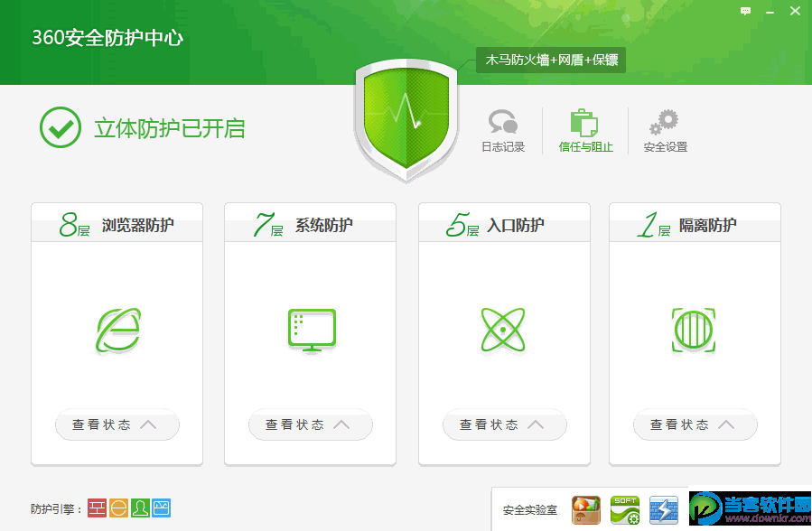
Task: Open 安全设置 security settings gear
Action: tap(665, 131)
